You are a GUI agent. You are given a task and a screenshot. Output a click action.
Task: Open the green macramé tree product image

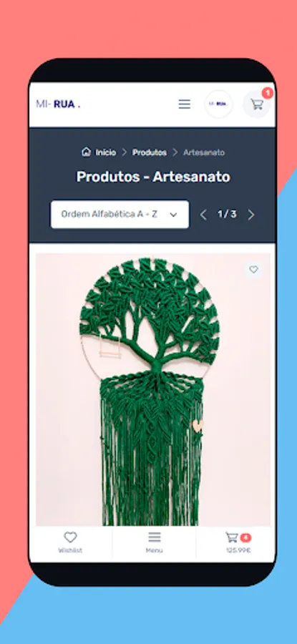pyautogui.click(x=153, y=389)
